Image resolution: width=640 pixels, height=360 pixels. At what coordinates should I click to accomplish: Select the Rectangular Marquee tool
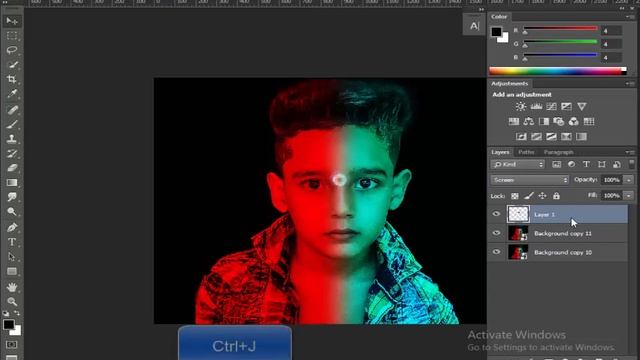coord(12,36)
